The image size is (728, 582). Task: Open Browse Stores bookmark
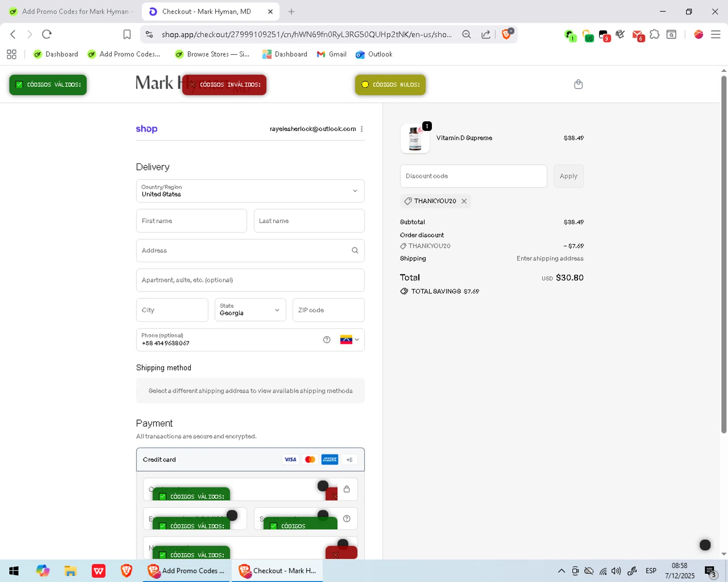pyautogui.click(x=212, y=54)
